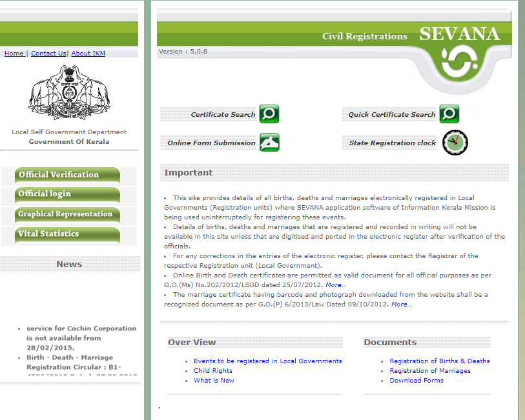The width and height of the screenshot is (525, 420).
Task: Open the Home link
Action: (14, 53)
